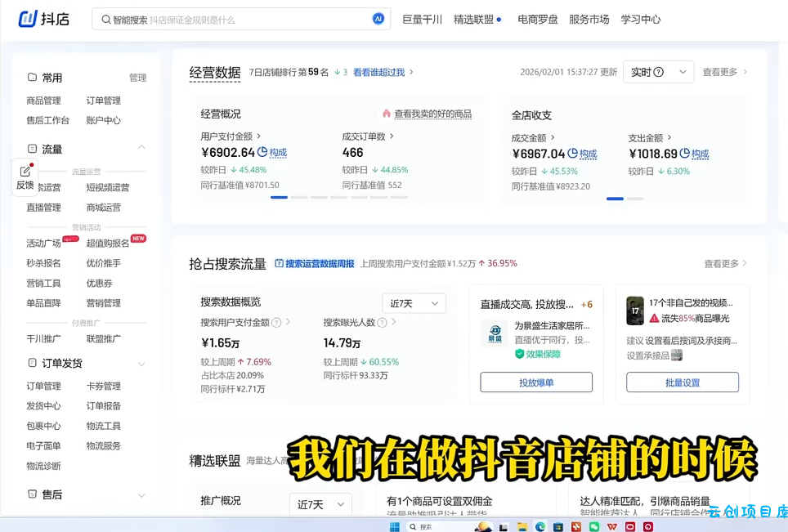Click 构成 pie icon next to ¥1018.69

(x=684, y=154)
